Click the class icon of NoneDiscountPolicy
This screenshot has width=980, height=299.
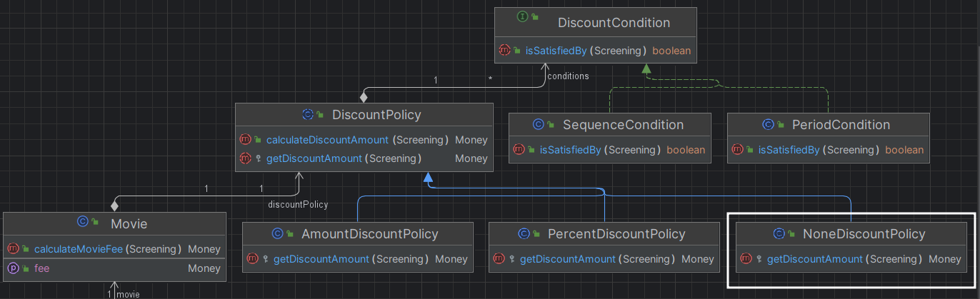point(779,233)
